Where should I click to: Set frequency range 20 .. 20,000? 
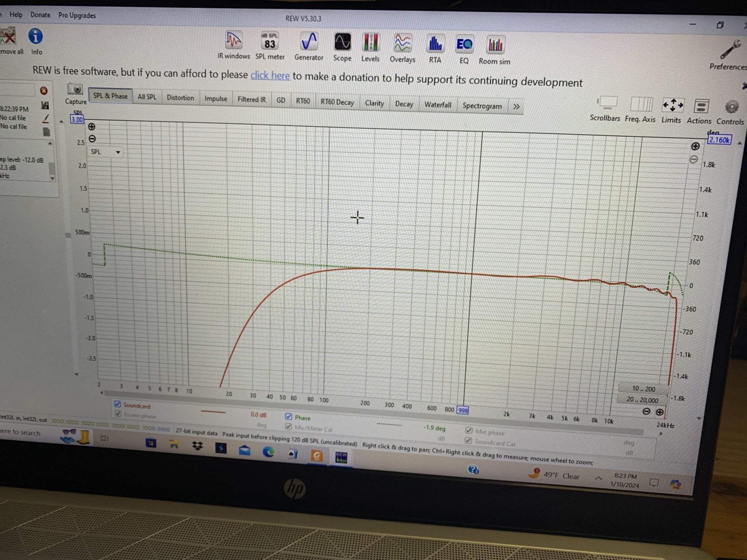643,400
